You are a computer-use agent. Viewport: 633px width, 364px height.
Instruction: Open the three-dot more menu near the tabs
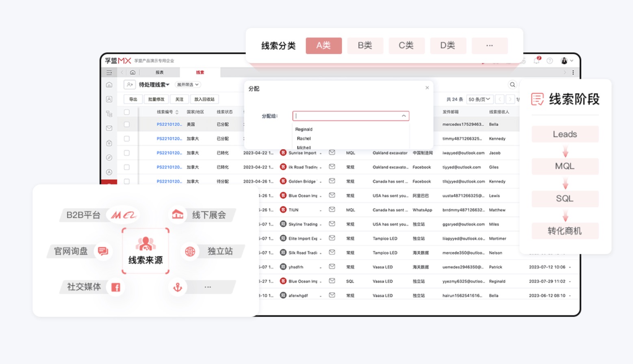[573, 72]
